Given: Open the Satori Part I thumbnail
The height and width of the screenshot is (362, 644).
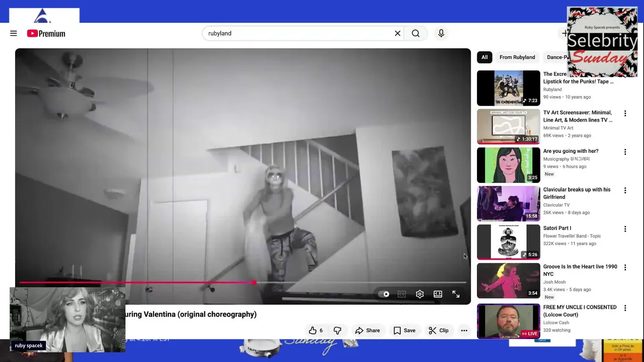Looking at the screenshot, I should pyautogui.click(x=508, y=242).
